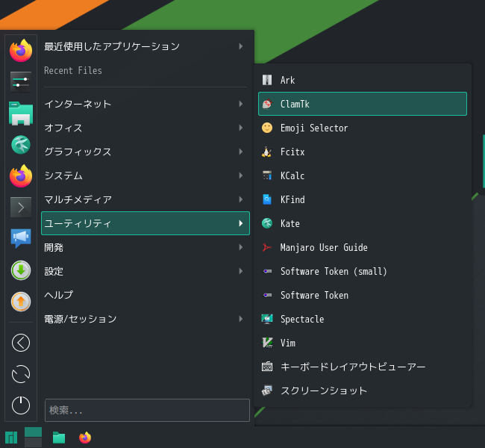Open the green download arrow installer icon
This screenshot has width=485, height=448.
pos(21,270)
